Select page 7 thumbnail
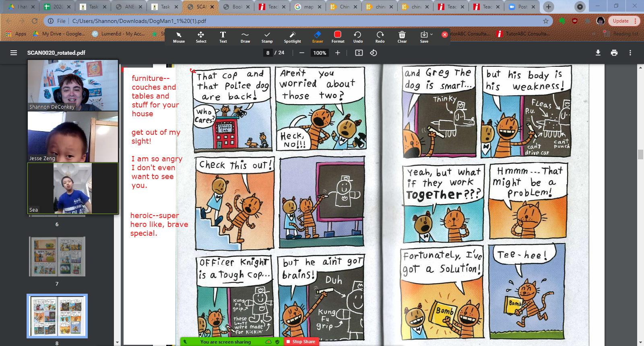The width and height of the screenshot is (644, 346). 57,256
